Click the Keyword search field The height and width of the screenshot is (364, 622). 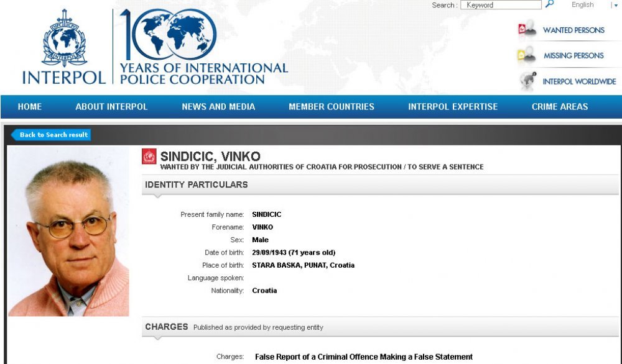tap(501, 5)
